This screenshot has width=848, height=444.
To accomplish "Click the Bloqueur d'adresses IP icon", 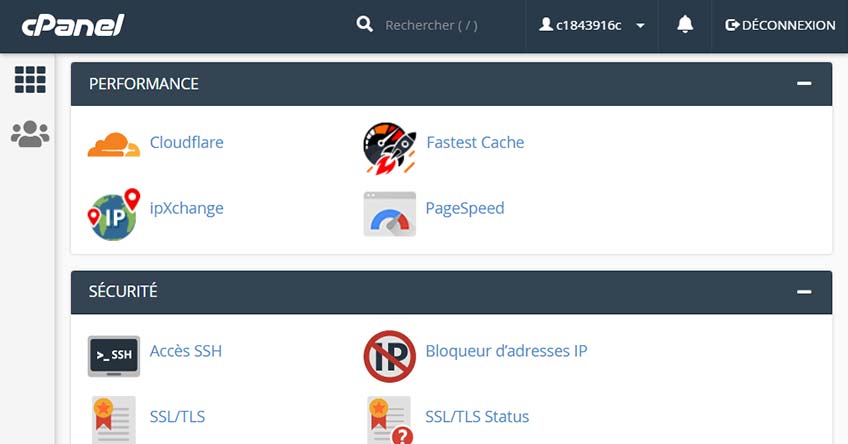I will pyautogui.click(x=389, y=356).
